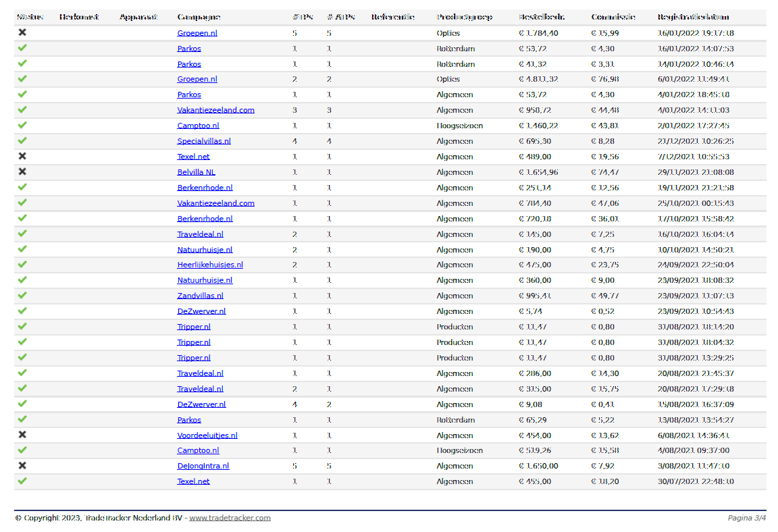Open the Voordeeluitjes.nl campaign link
Image resolution: width=778 pixels, height=532 pixels.
207,435
